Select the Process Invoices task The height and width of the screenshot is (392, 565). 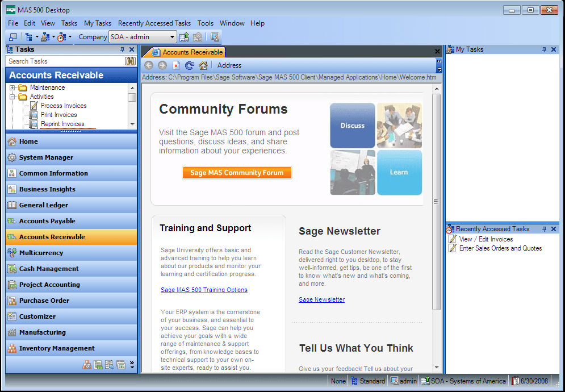(64, 106)
